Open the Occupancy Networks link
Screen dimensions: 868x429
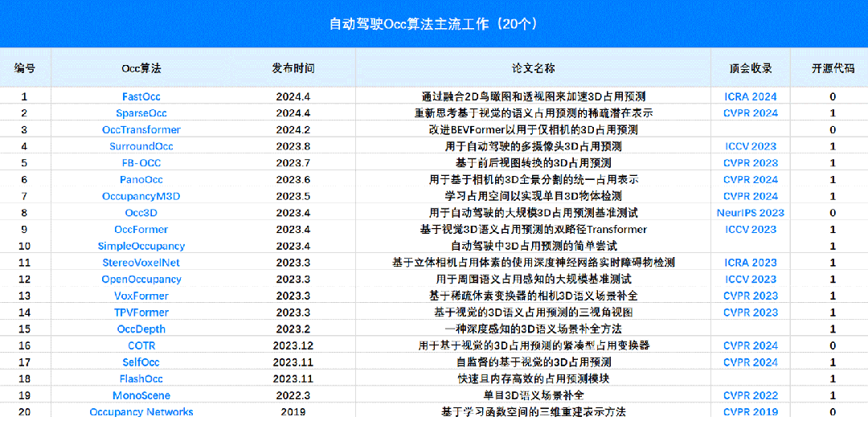(x=141, y=412)
